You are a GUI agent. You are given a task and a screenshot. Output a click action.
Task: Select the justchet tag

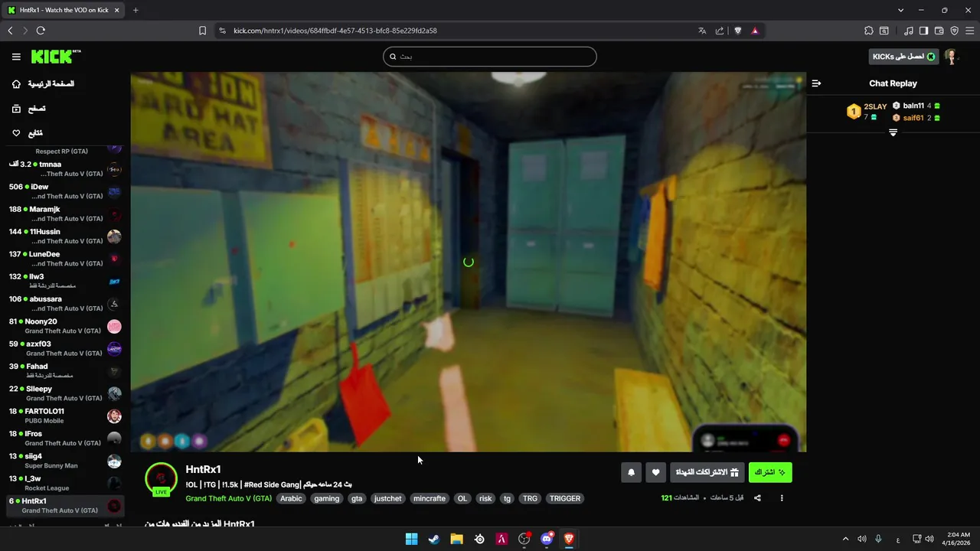[x=387, y=498]
